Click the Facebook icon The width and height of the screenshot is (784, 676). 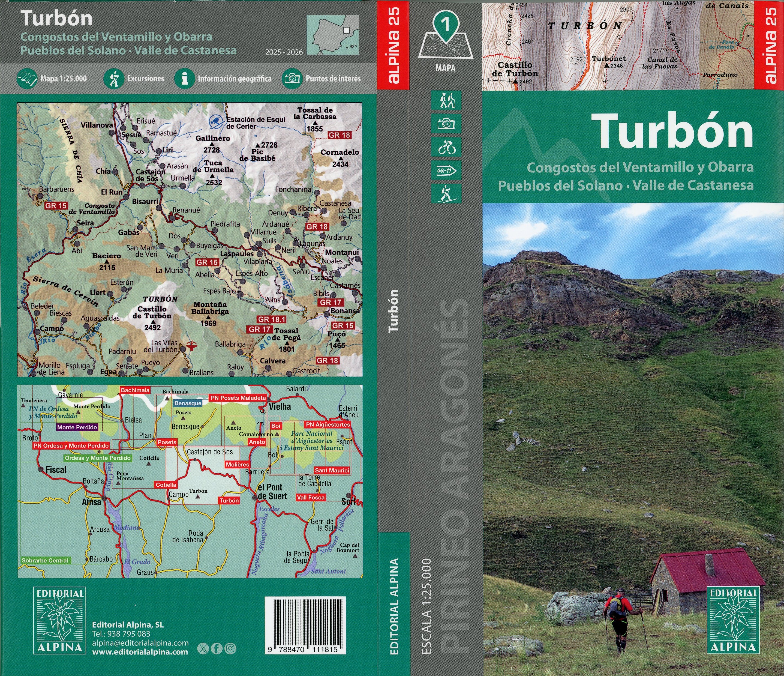pyautogui.click(x=217, y=649)
